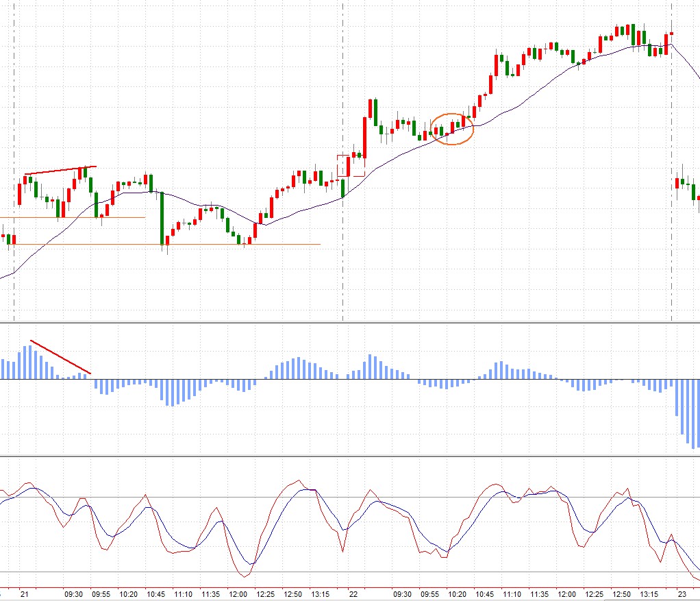The height and width of the screenshot is (601, 700).
Task: Click the 10:20 time label of day 22
Action: click(457, 594)
